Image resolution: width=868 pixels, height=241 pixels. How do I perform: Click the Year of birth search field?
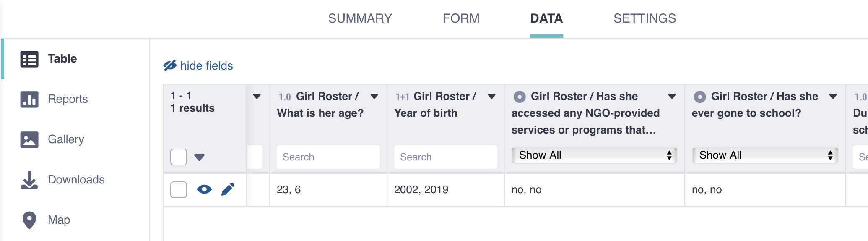[445, 157]
